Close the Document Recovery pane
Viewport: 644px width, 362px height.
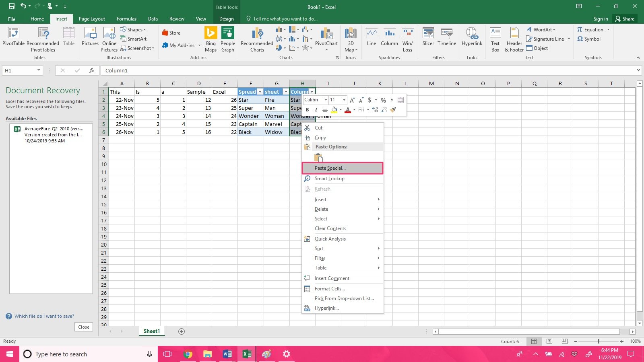point(83,327)
